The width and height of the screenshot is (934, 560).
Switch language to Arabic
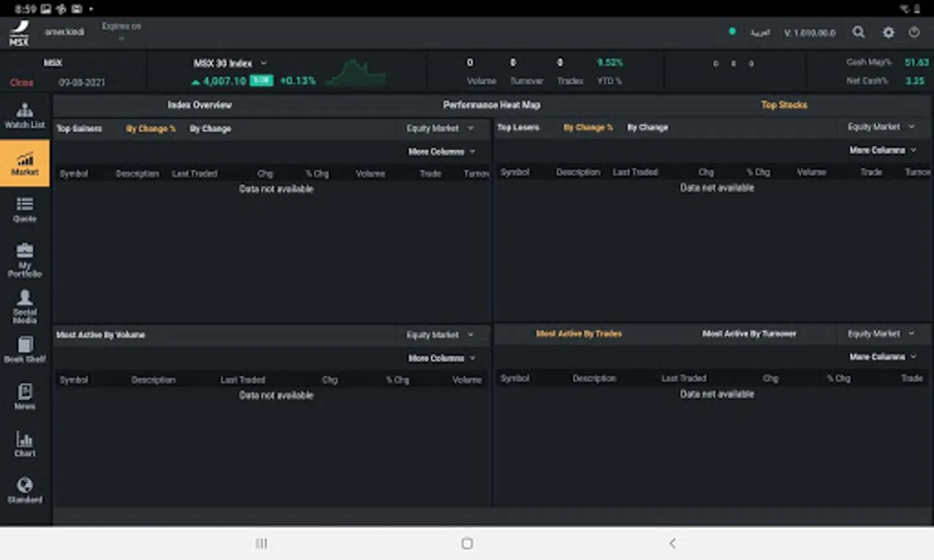tap(760, 32)
